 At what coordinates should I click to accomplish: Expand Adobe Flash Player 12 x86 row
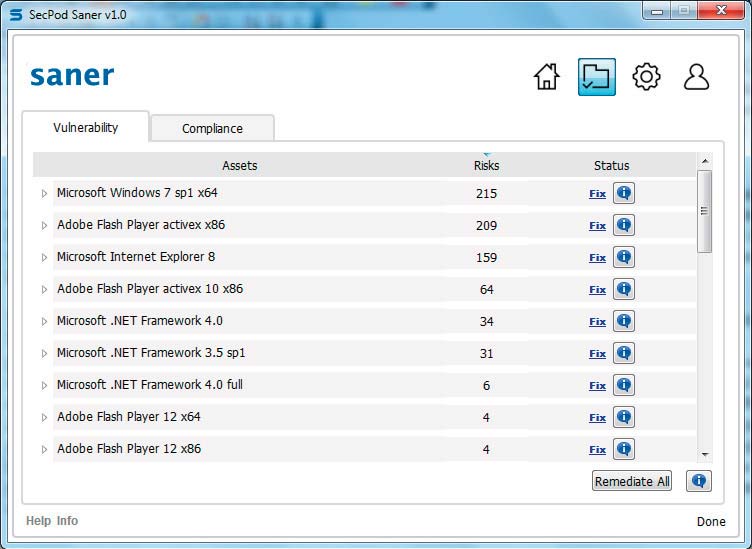(44, 449)
